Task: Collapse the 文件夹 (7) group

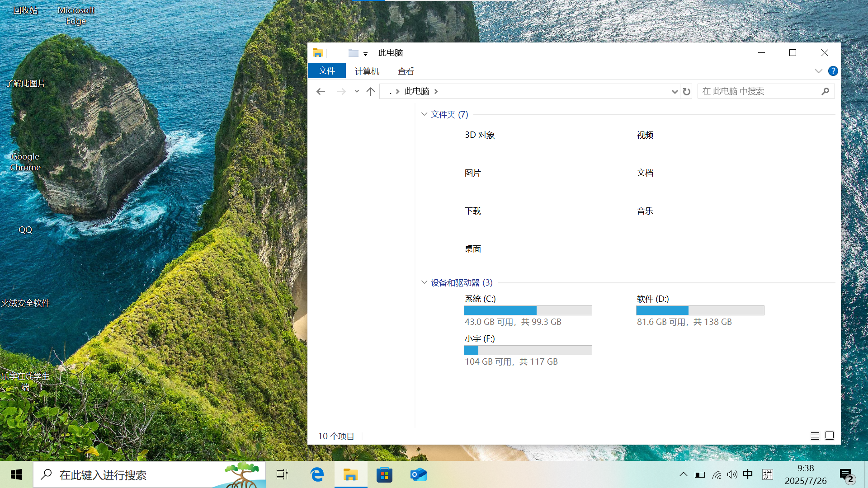Action: pos(424,114)
